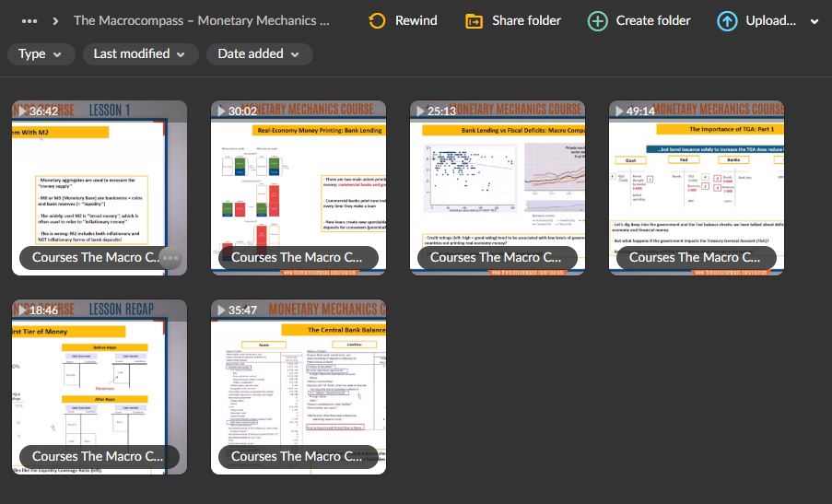
Task: Click the Rewind clock icon
Action: pyautogui.click(x=377, y=21)
